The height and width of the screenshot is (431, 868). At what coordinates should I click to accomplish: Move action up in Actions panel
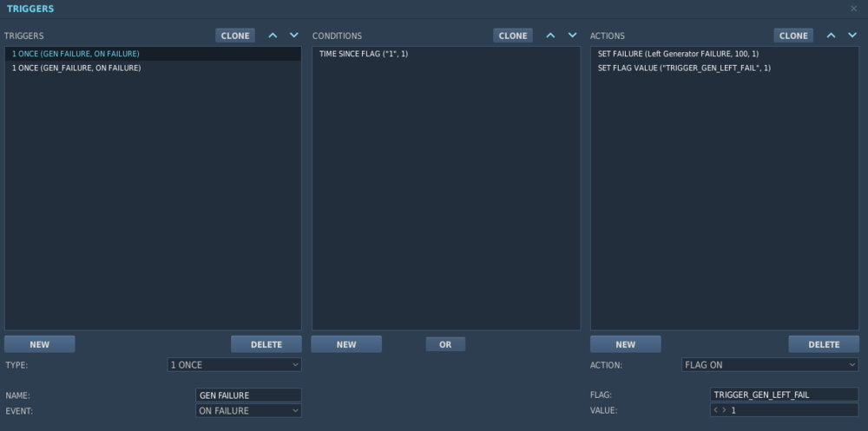pyautogui.click(x=831, y=36)
